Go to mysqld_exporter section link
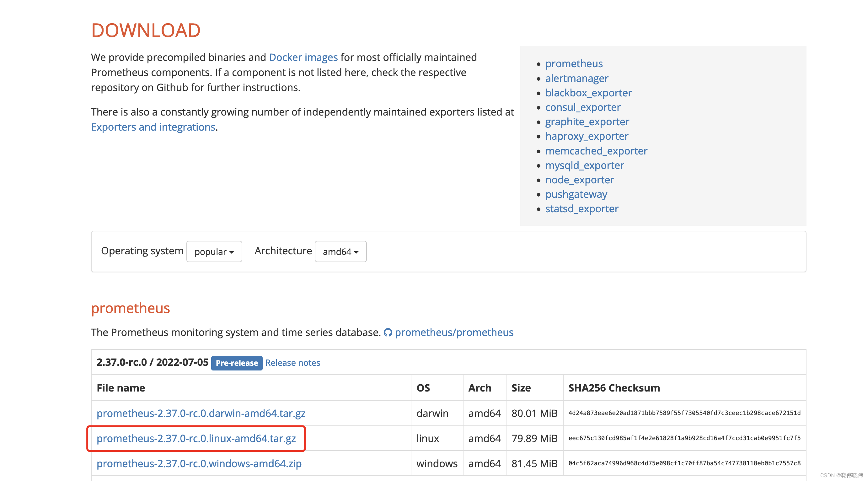868x481 pixels. click(584, 165)
